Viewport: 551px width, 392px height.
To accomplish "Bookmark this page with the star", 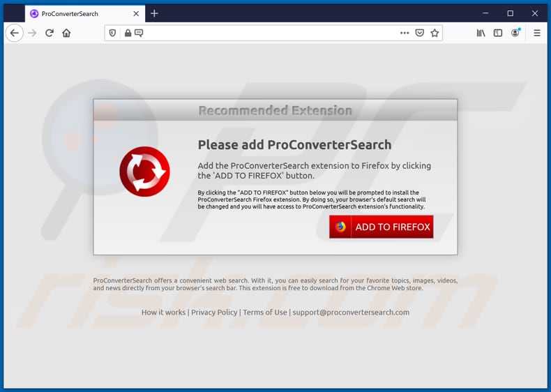I will click(435, 33).
